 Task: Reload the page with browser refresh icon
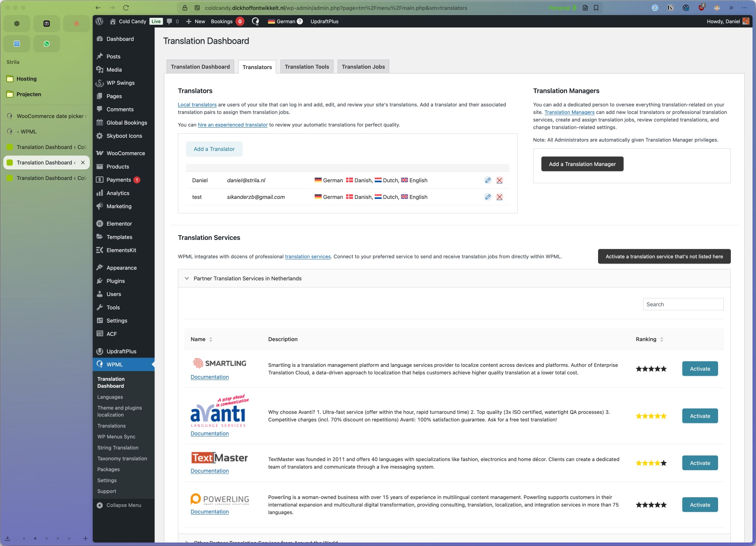pyautogui.click(x=126, y=8)
